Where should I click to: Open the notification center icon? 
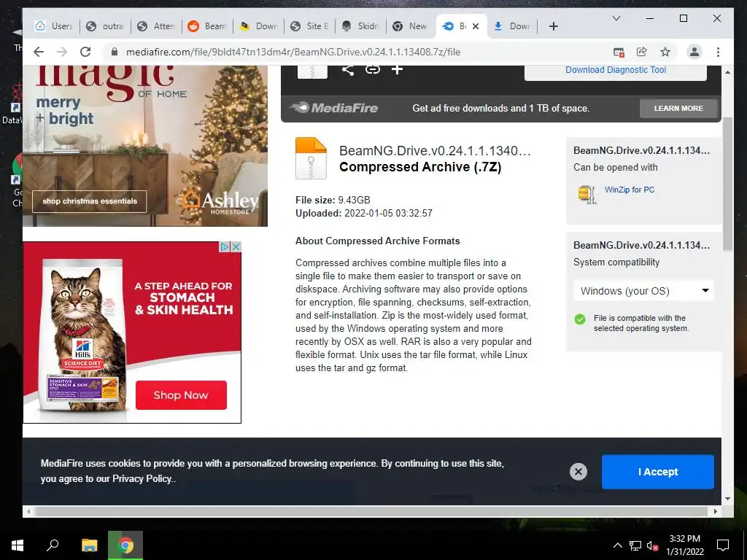coord(723,545)
